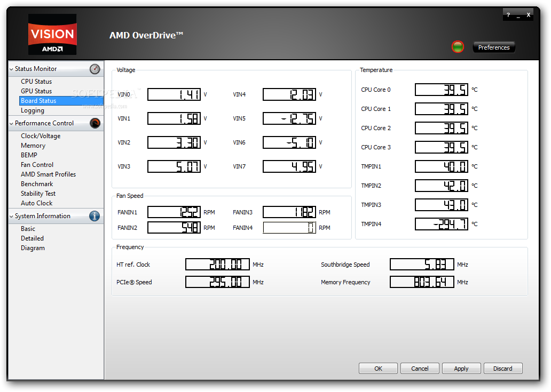Click the VISION AMD logo

click(52, 34)
